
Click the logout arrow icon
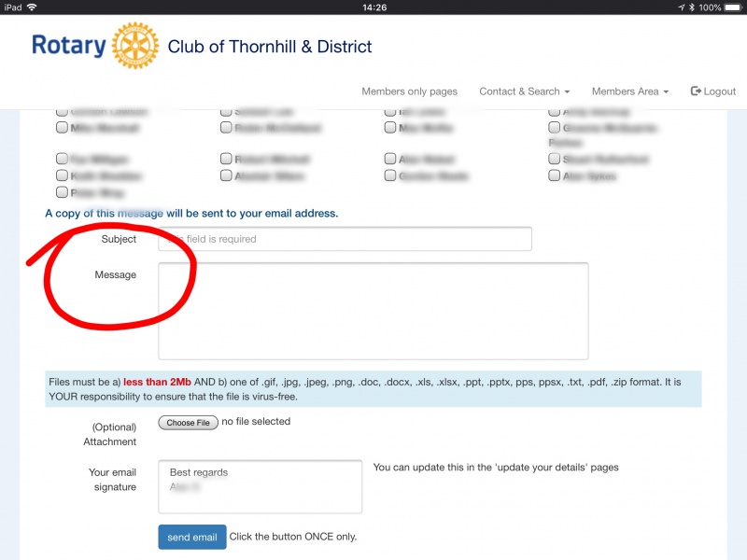coord(696,91)
